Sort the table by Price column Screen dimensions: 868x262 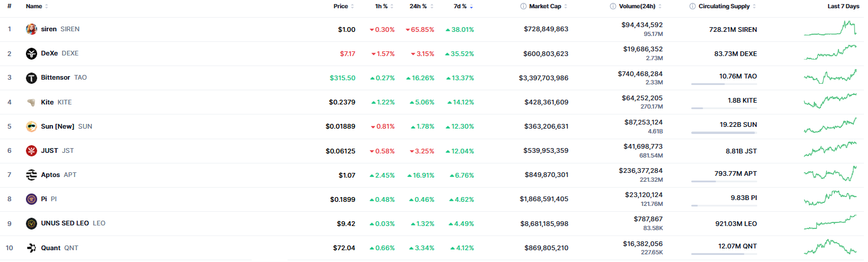point(341,6)
